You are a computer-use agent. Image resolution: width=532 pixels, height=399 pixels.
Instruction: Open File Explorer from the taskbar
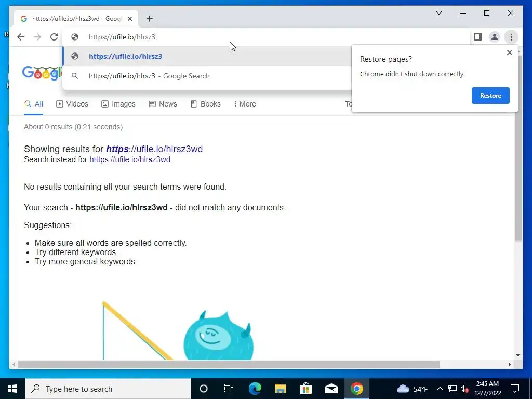pyautogui.click(x=280, y=389)
